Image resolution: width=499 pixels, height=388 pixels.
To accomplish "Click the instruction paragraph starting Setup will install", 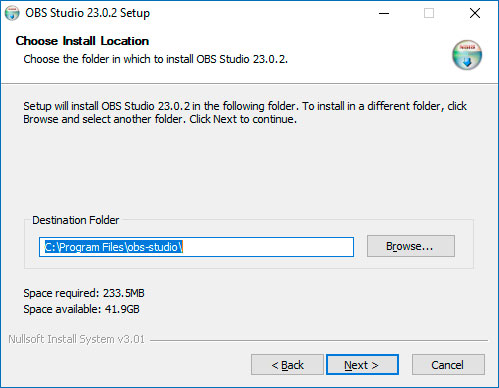I will [245, 112].
